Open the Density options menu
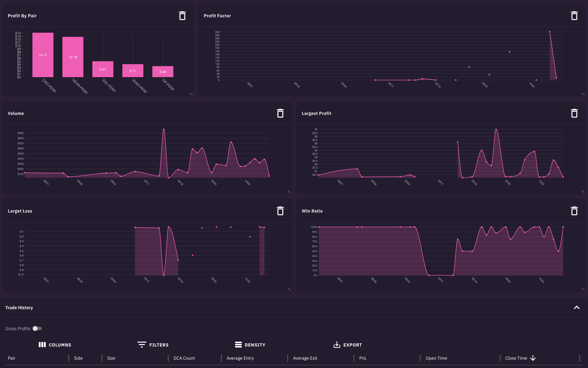 click(250, 345)
